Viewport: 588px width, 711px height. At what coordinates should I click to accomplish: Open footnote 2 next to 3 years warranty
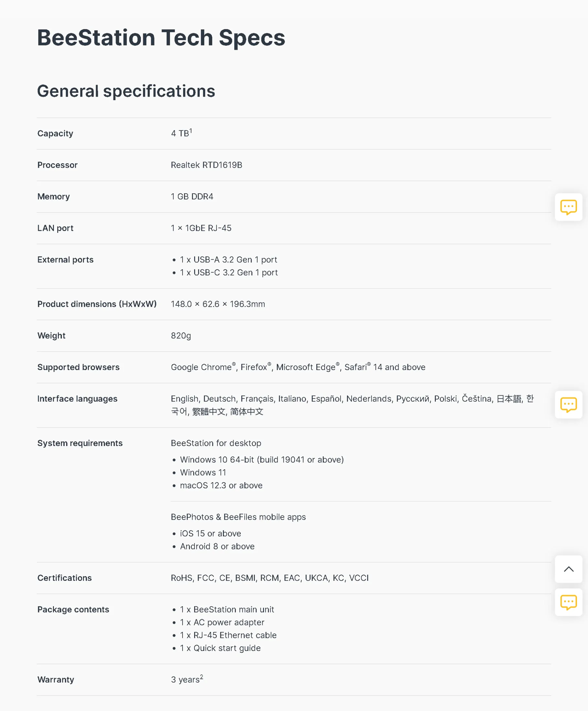click(201, 677)
